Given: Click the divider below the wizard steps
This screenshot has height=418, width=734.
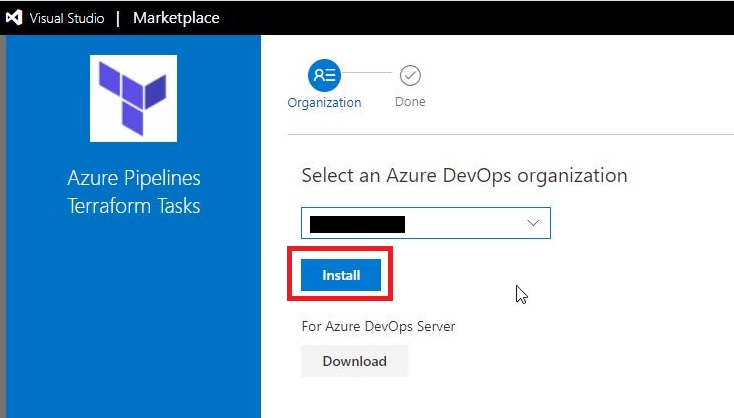Looking at the screenshot, I should (x=510, y=133).
